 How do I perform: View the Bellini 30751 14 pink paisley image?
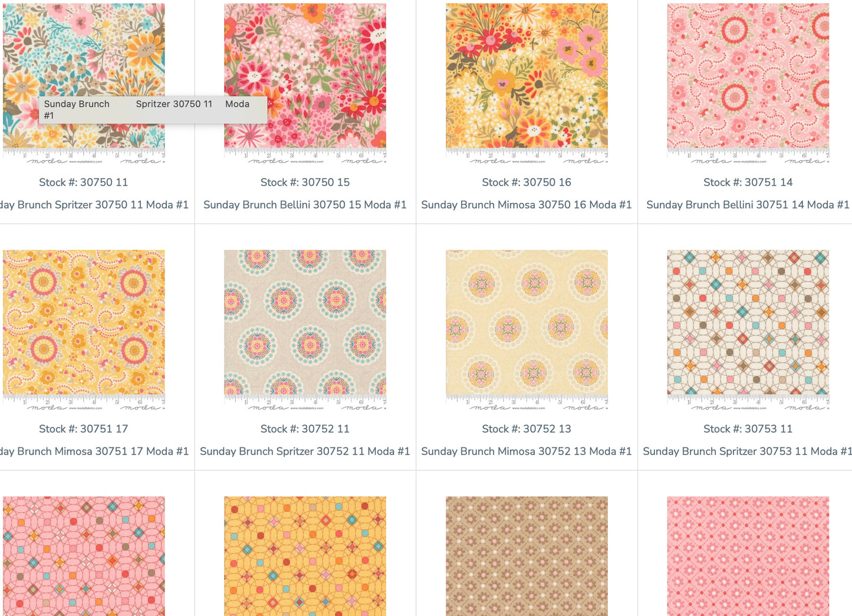click(748, 75)
